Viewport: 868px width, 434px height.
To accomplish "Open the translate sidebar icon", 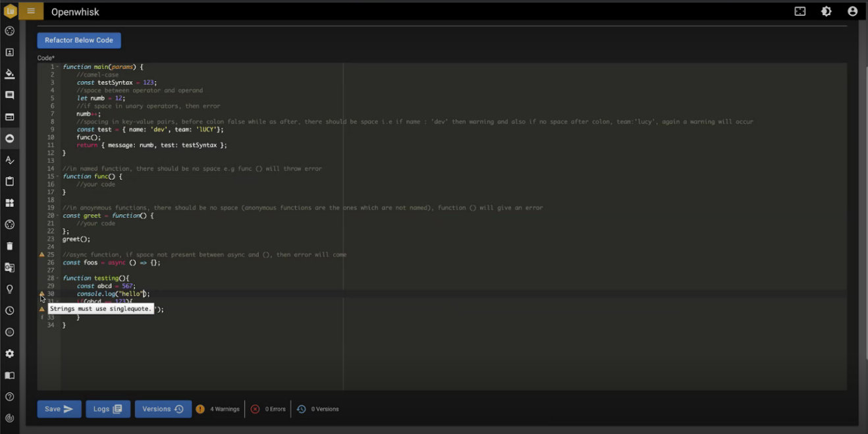I will pos(10,267).
